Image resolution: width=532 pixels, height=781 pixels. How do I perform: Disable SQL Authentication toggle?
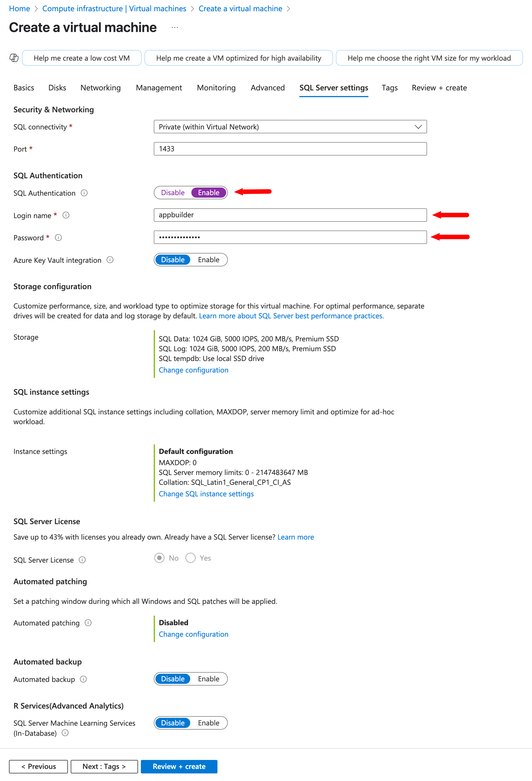pyautogui.click(x=173, y=193)
